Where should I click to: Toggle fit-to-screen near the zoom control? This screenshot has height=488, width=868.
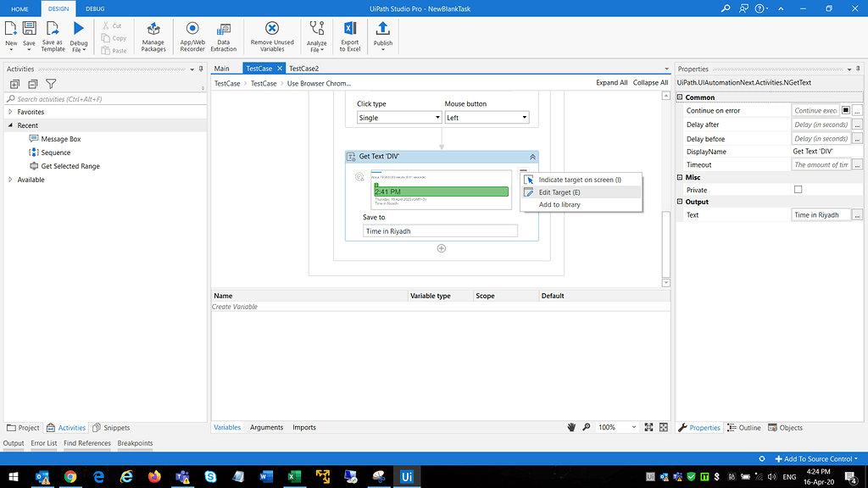pos(648,427)
